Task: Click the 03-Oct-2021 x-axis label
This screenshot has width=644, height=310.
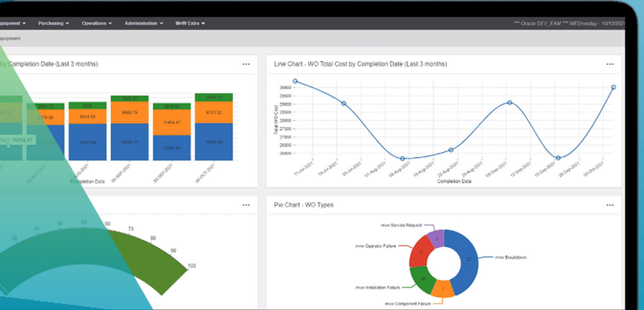Action: pos(594,169)
